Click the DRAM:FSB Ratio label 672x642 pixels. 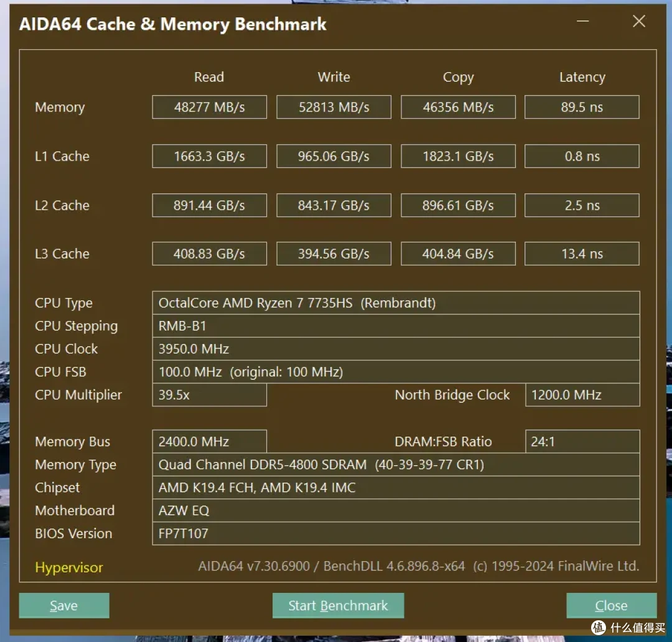[443, 442]
